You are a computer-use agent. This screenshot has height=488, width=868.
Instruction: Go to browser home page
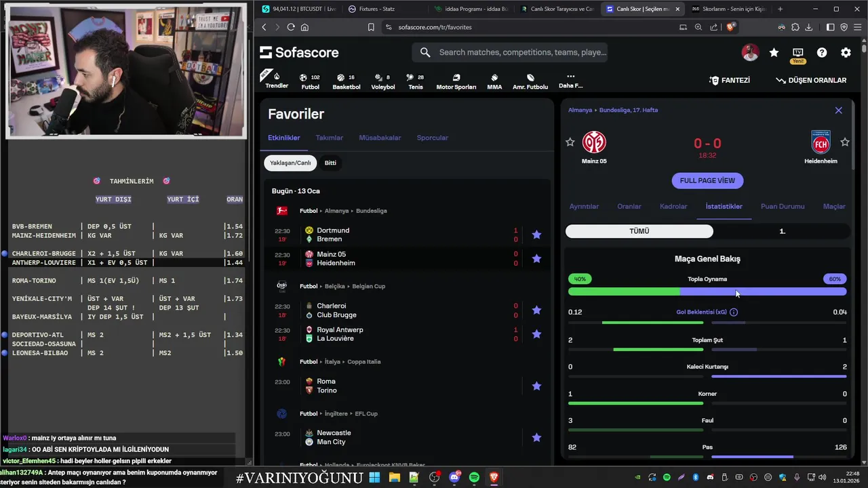(x=304, y=27)
